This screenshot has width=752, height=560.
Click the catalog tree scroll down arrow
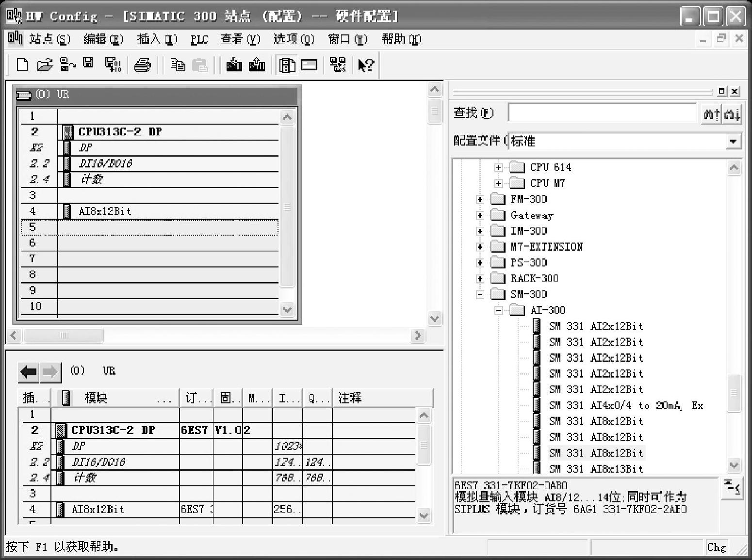[734, 465]
